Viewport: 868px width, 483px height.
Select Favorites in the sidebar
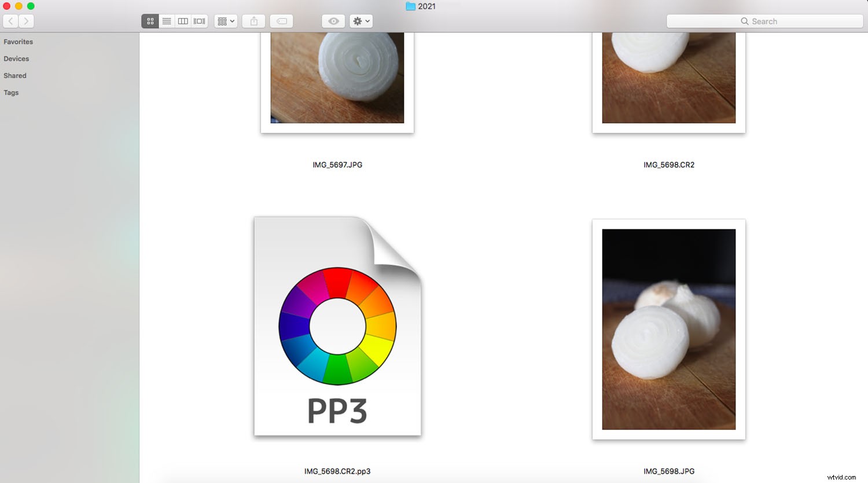pos(18,42)
